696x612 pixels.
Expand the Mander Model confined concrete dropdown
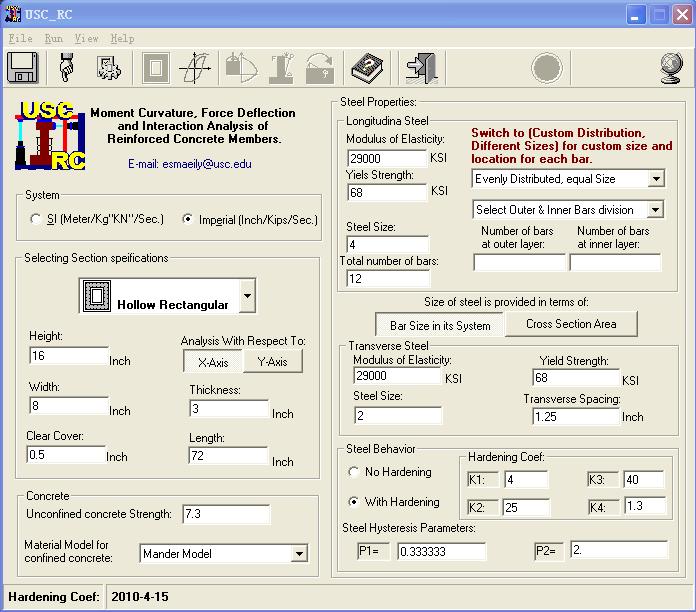coord(299,553)
